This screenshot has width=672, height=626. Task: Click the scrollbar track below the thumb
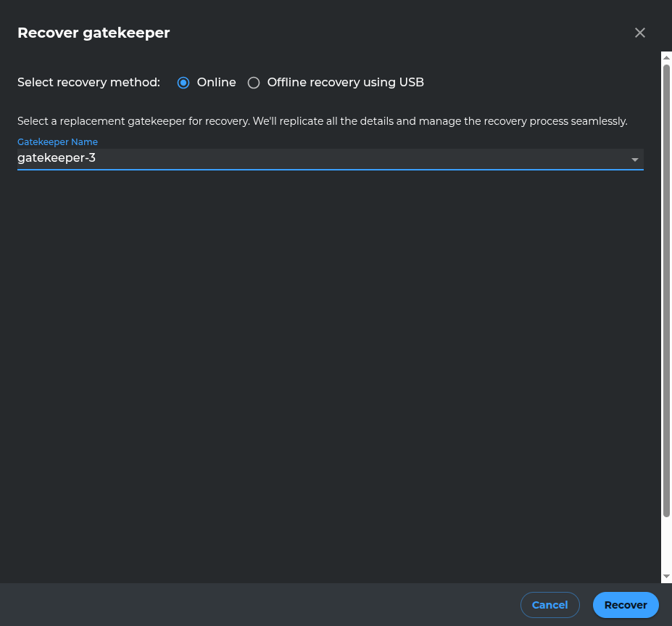(666, 544)
